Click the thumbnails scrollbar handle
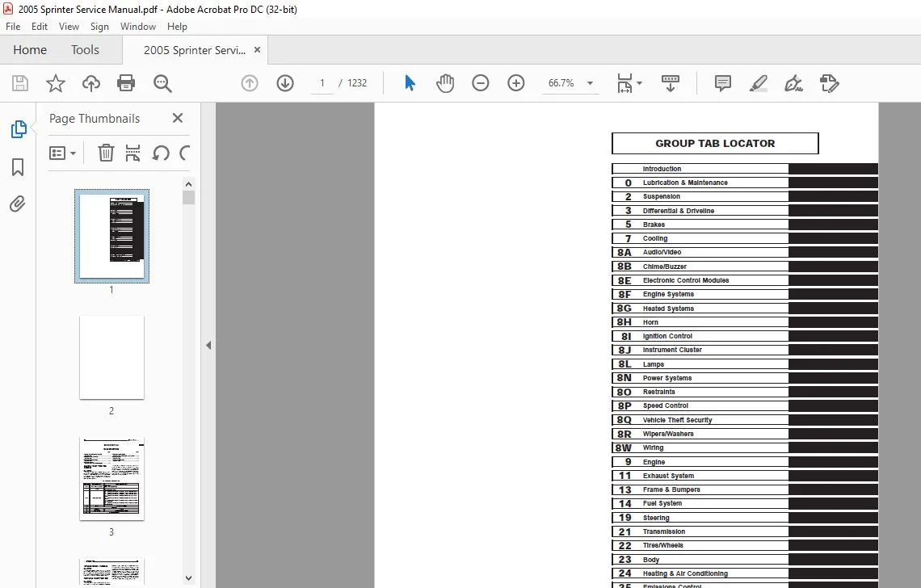The width and height of the screenshot is (921, 588). tap(188, 197)
